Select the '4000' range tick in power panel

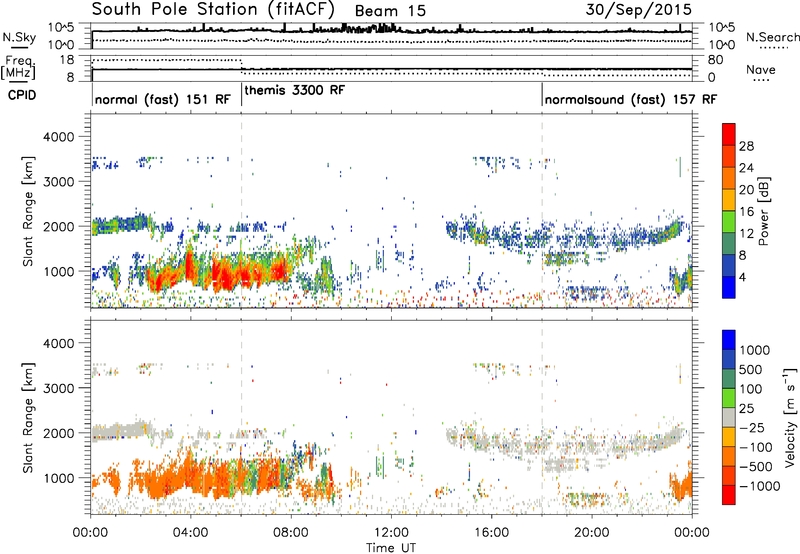58,137
